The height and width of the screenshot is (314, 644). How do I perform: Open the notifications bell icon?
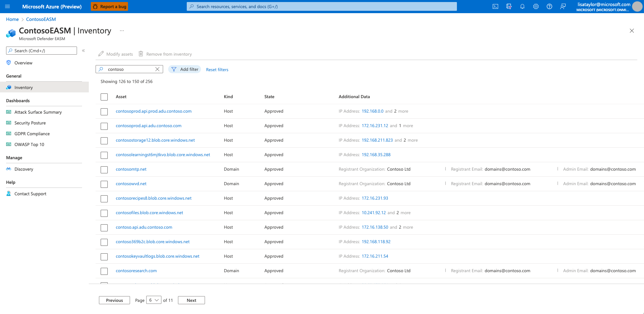(522, 6)
